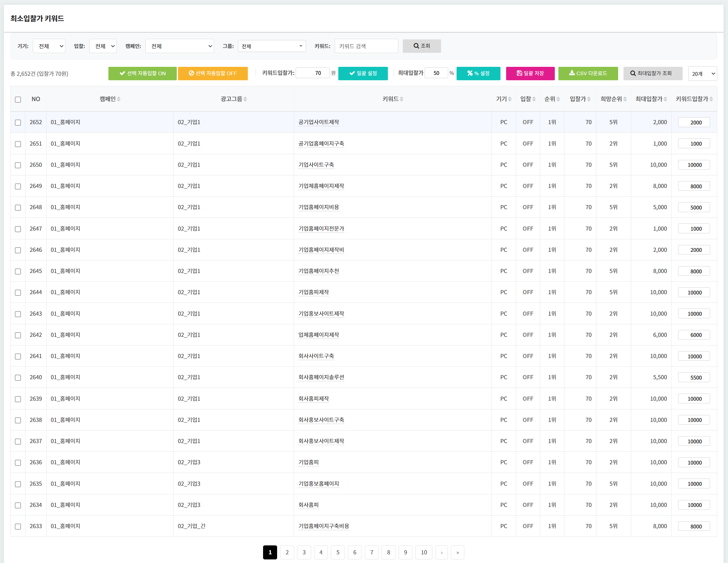Screen dimensions: 728x563
Task: Sort by 광고그룹 column arrows
Action: click(245, 99)
